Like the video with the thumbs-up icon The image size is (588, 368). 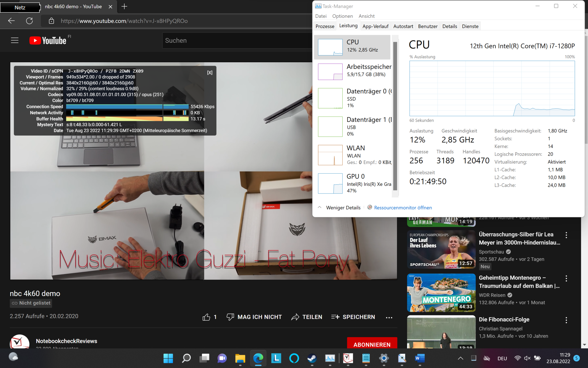click(206, 317)
